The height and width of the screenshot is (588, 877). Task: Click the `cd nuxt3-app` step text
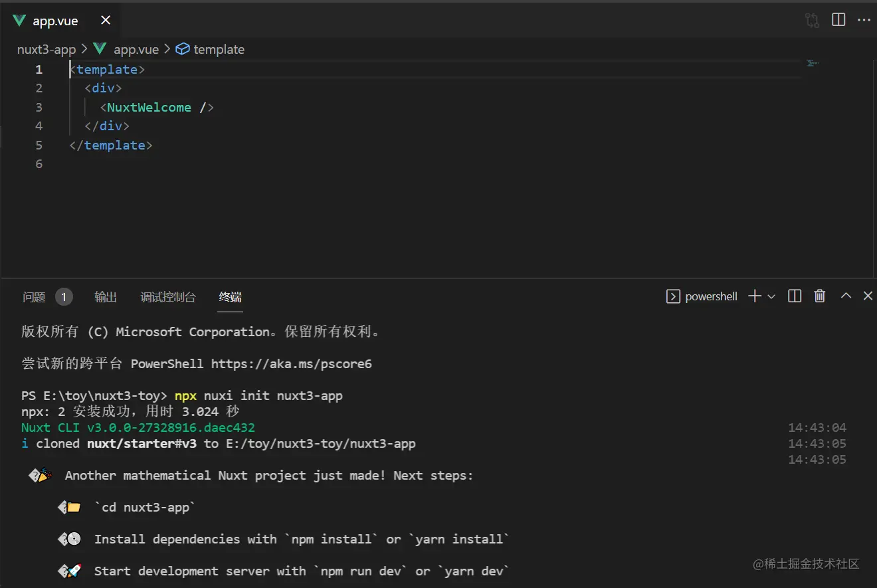(145, 508)
